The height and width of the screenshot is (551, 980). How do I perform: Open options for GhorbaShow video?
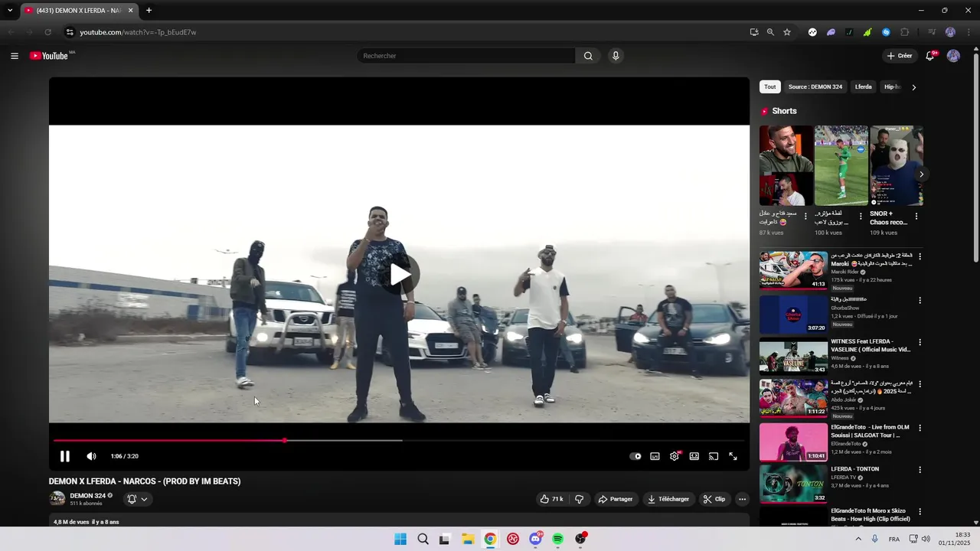pyautogui.click(x=920, y=301)
